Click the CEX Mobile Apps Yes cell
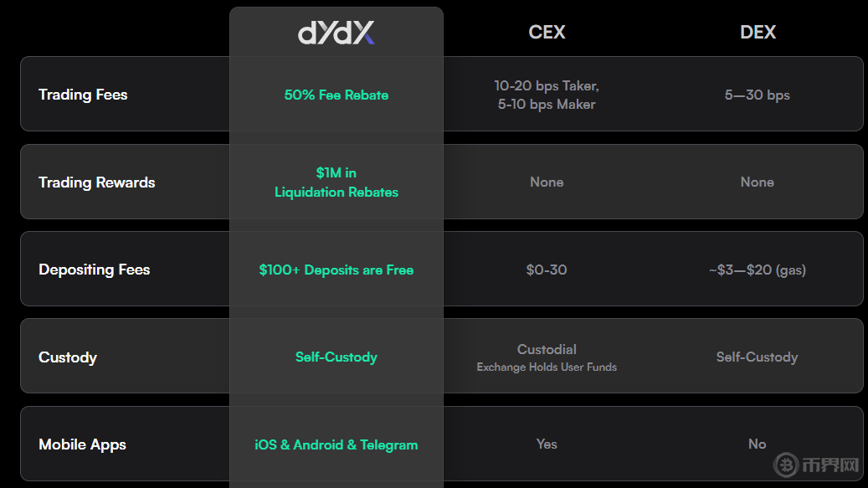Screen dimensions: 868x488 pos(547,444)
